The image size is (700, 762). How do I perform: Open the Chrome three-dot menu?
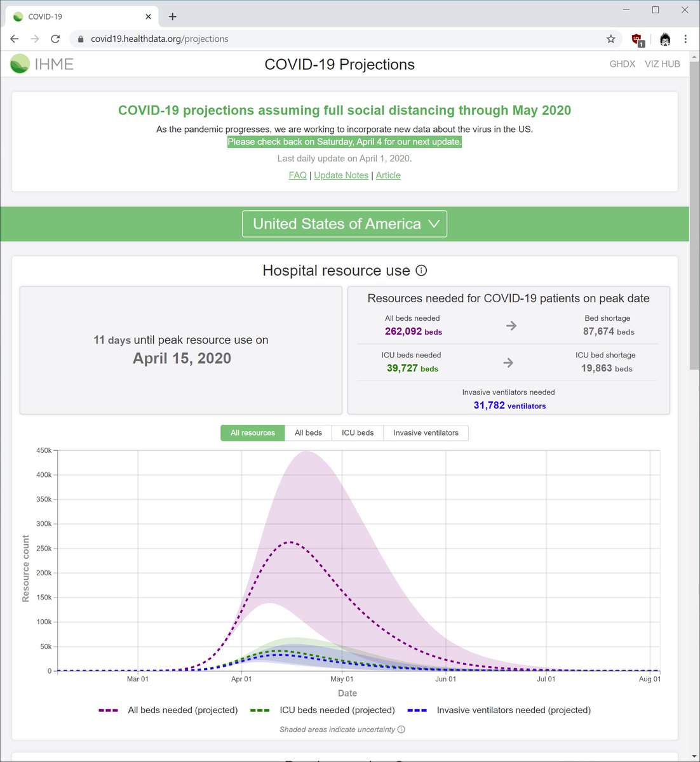[x=685, y=39]
